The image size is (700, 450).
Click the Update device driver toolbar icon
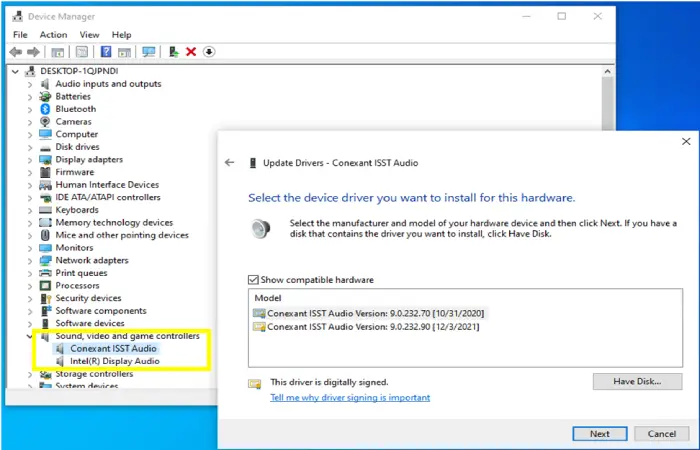click(174, 52)
